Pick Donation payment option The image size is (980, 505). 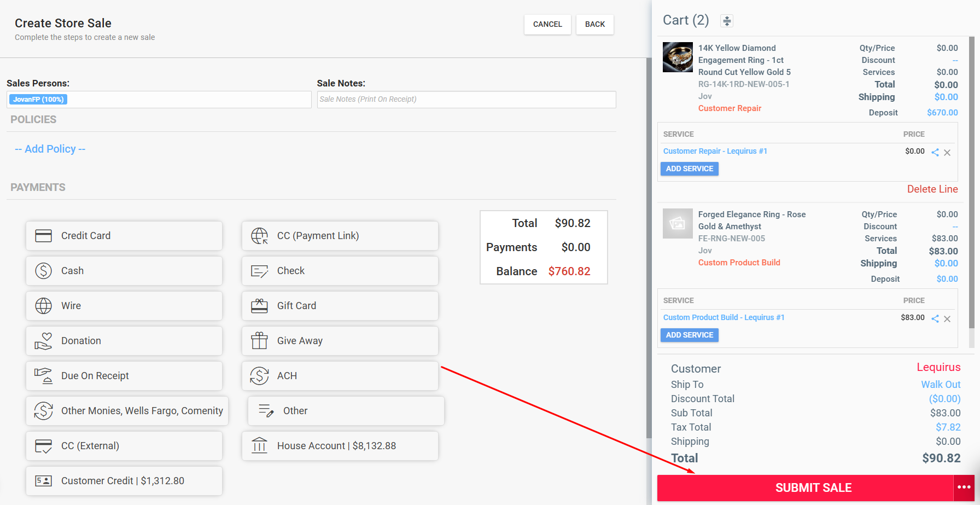(124, 341)
